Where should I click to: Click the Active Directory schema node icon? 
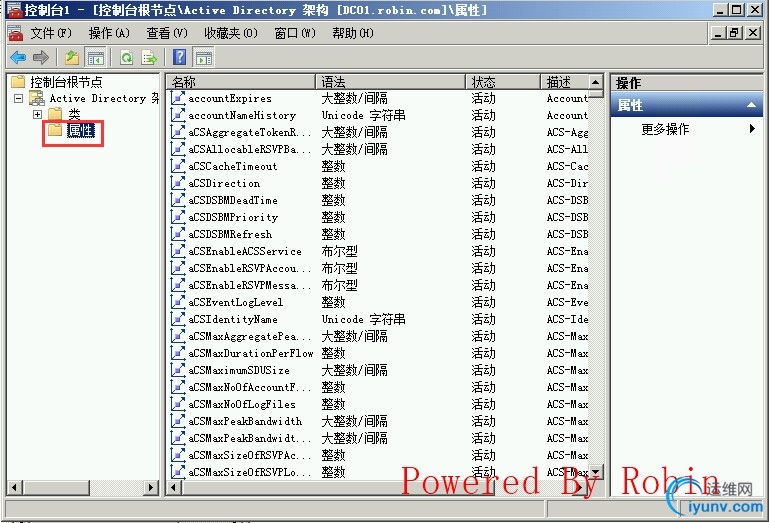(x=37, y=98)
